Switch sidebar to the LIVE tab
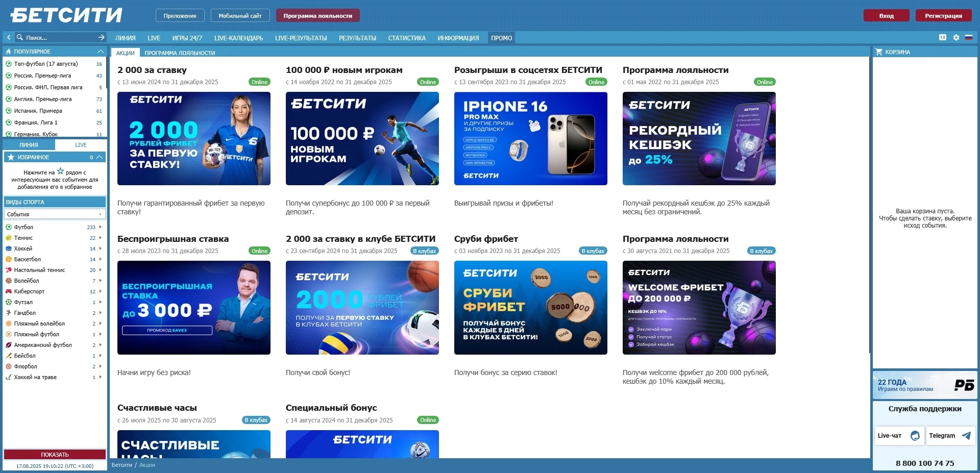The width and height of the screenshot is (980, 473). pyautogui.click(x=81, y=145)
